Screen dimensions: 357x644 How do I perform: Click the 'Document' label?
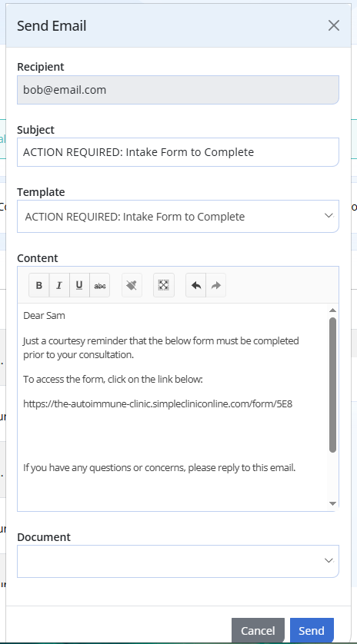coord(44,537)
